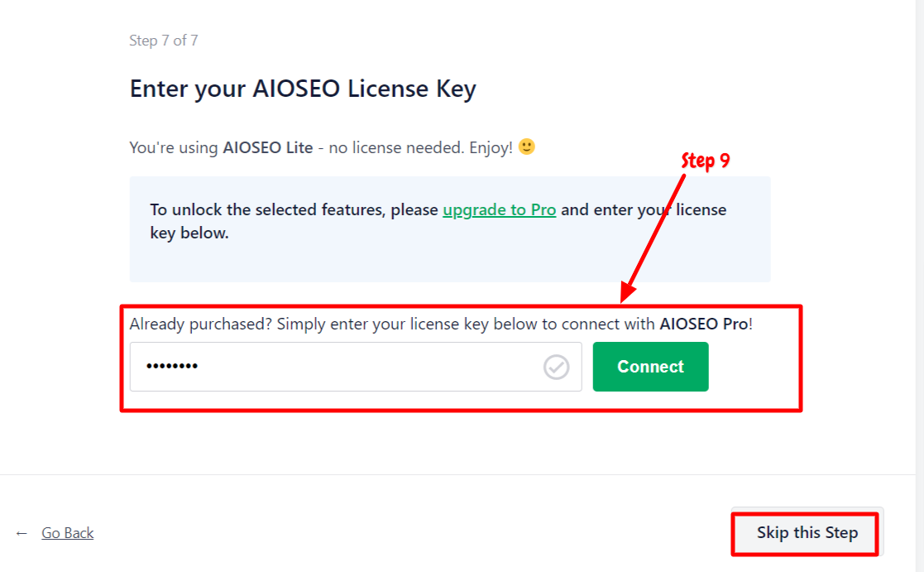The image size is (924, 572).
Task: Click the bold AIOSEO Lite text
Action: click(267, 147)
